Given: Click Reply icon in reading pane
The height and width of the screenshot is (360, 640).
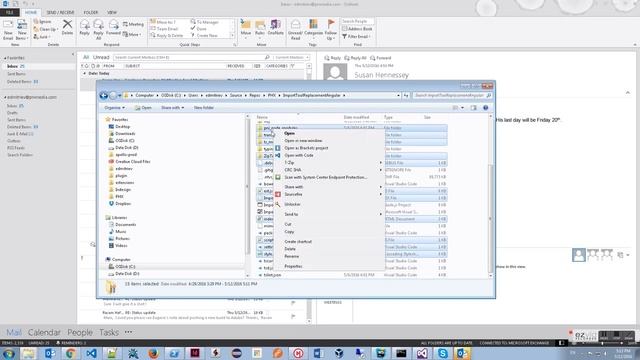Looking at the screenshot, I should pyautogui.click(x=332, y=58).
